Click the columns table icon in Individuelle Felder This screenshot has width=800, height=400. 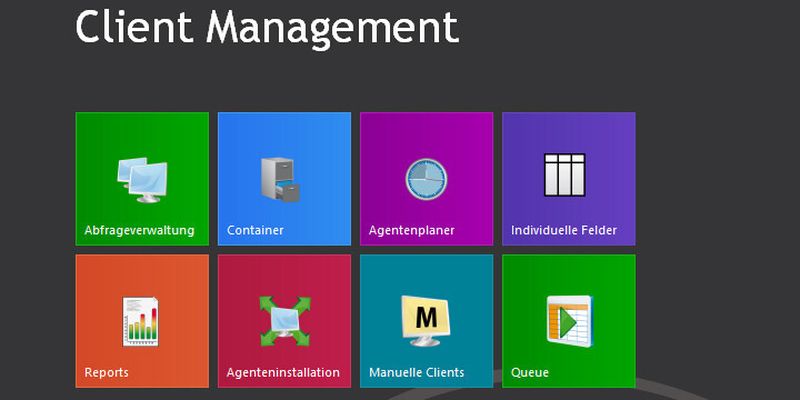tap(564, 175)
